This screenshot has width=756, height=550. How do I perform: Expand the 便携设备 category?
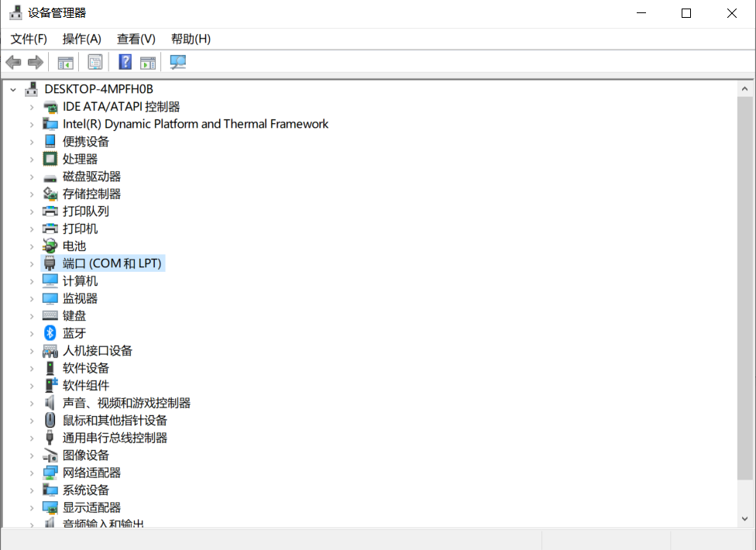click(x=32, y=142)
